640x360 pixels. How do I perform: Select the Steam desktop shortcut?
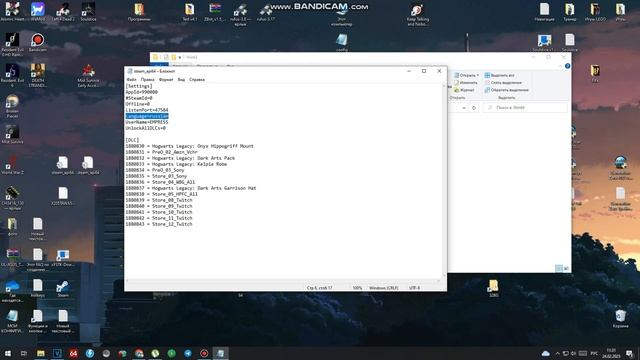[63, 288]
